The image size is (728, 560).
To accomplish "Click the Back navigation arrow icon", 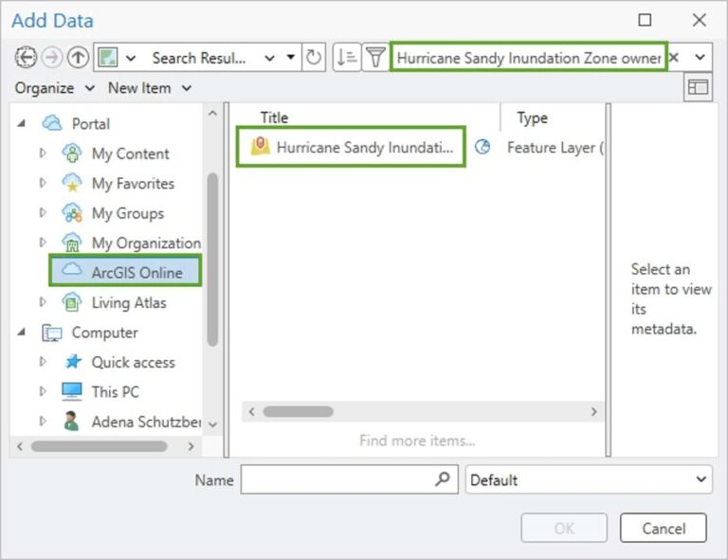I will 26,58.
